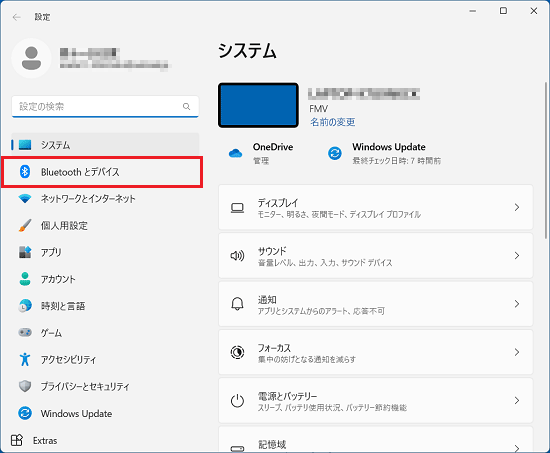Click the 設定の検索 search field
The image size is (550, 453).
click(105, 106)
